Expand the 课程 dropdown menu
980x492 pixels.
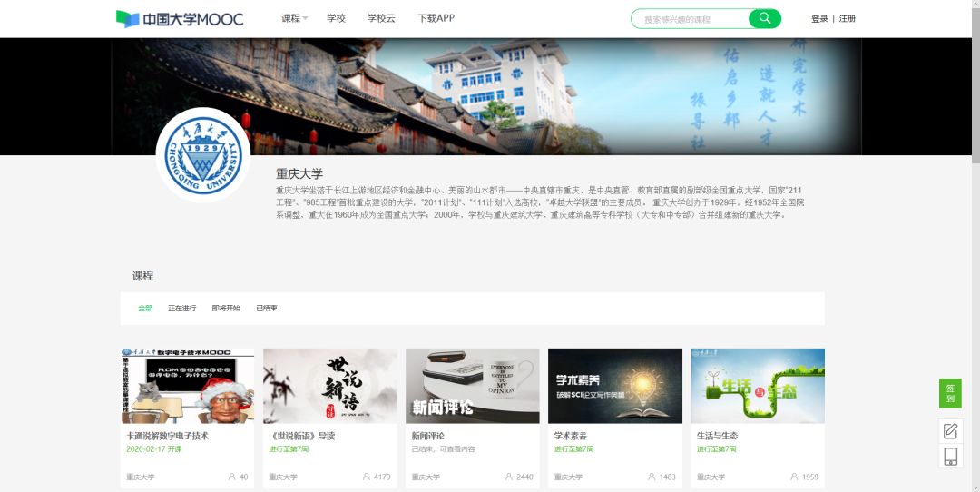294,18
